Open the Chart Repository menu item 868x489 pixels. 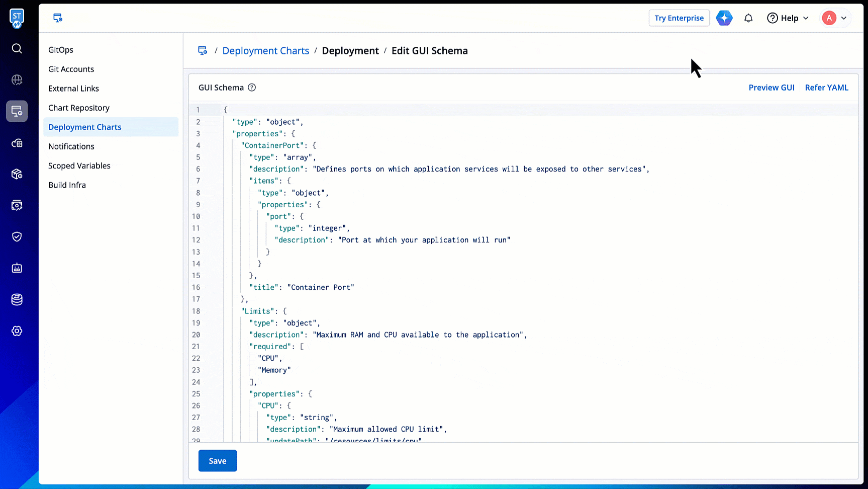(79, 108)
